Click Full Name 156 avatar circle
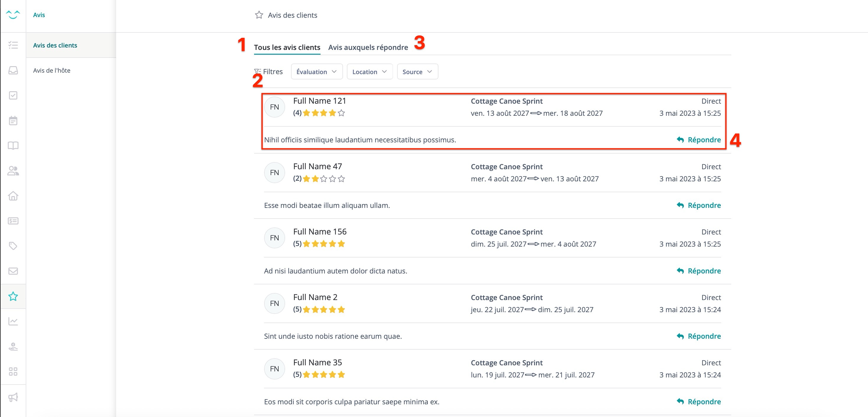The image size is (868, 417). point(274,238)
